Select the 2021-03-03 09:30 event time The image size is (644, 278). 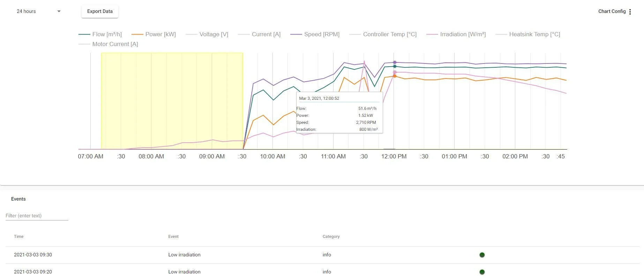click(33, 255)
